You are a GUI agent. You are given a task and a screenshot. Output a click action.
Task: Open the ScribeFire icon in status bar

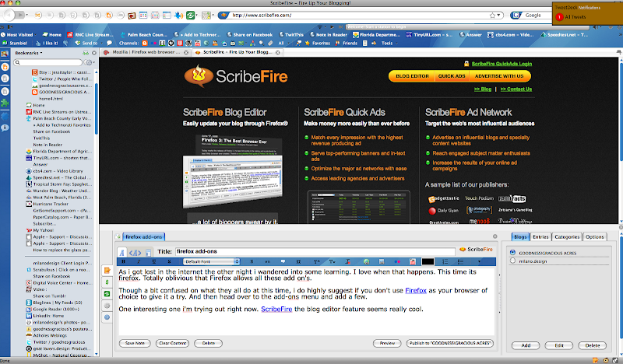(595, 360)
